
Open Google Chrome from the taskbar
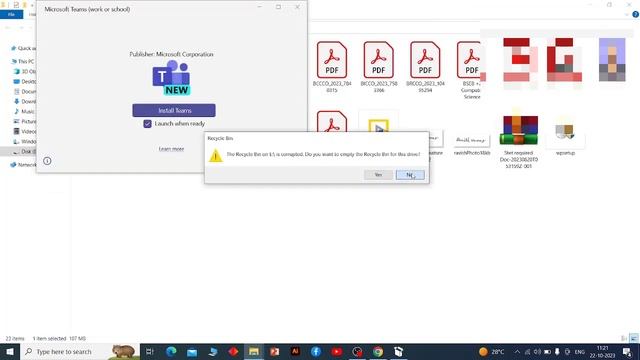(x=378, y=351)
